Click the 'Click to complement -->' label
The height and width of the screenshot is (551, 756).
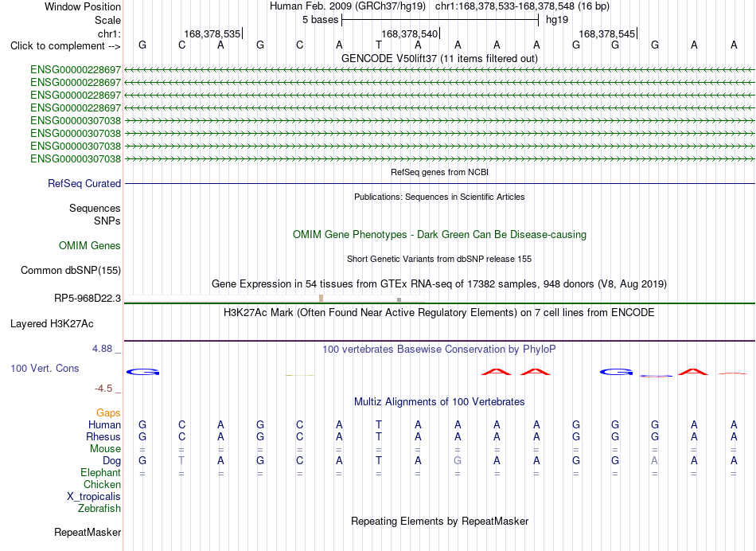(x=65, y=46)
